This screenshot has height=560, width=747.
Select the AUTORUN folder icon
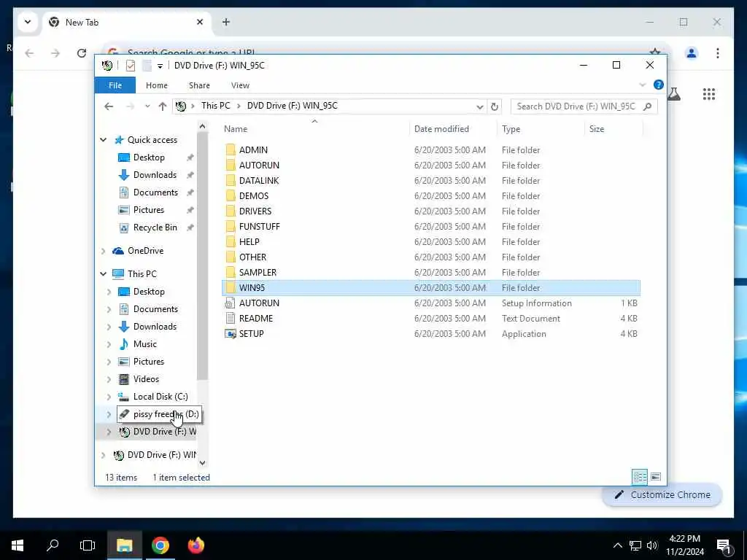231,166
